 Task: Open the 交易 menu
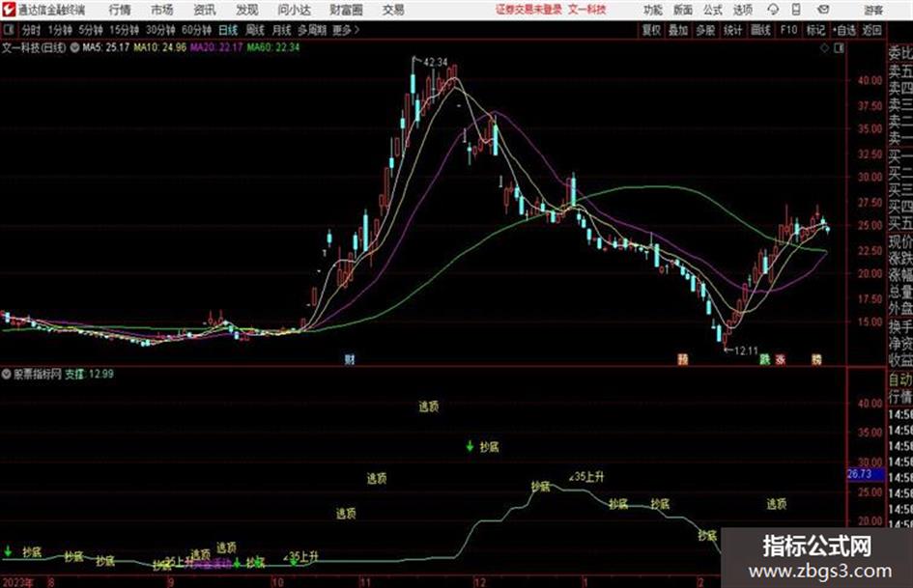pyautogui.click(x=393, y=10)
